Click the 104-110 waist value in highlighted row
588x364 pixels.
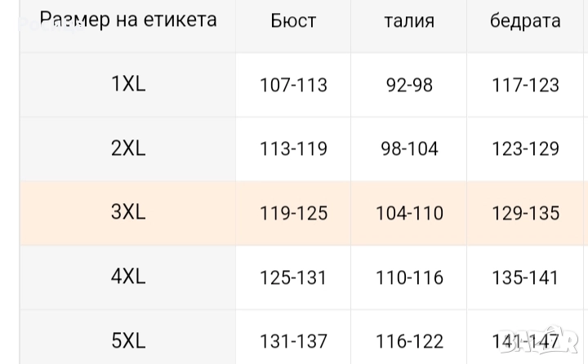(409, 213)
